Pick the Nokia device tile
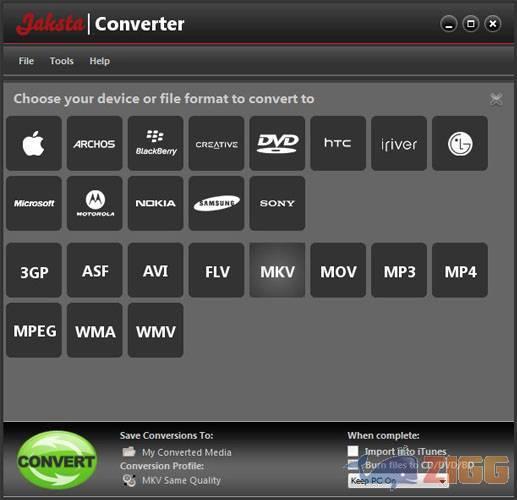The height and width of the screenshot is (500, 517). coord(156,203)
